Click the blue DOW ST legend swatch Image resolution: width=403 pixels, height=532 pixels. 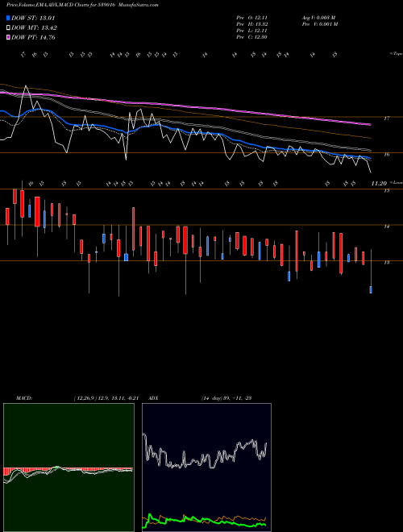point(8,18)
